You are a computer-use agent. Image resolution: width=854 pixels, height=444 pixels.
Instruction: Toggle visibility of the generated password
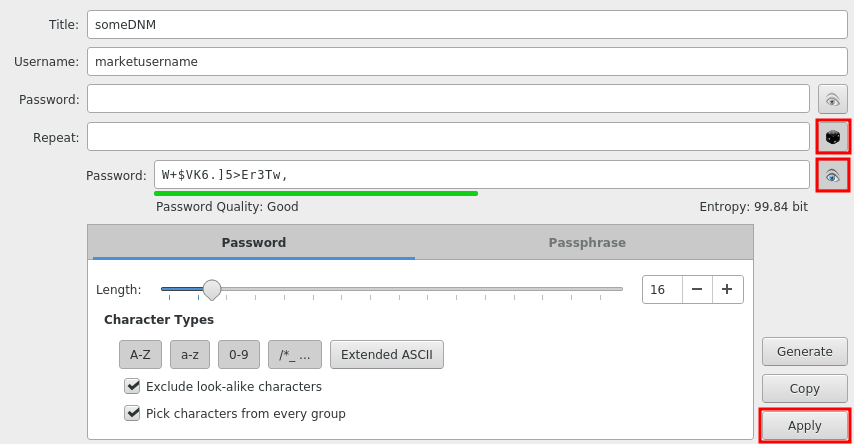tap(832, 175)
